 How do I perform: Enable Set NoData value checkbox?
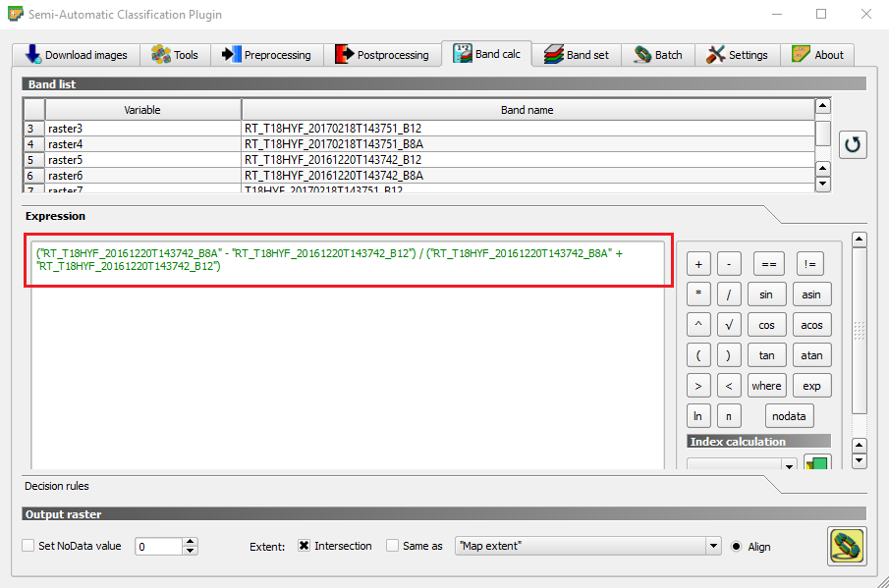click(x=28, y=546)
